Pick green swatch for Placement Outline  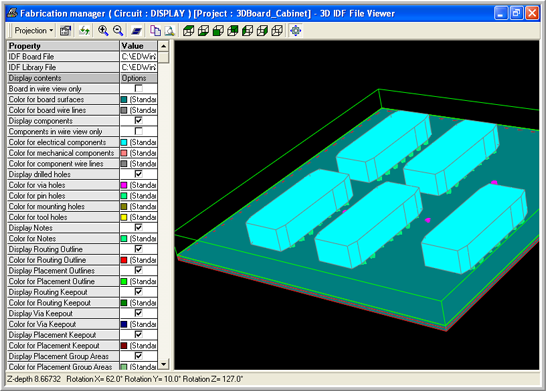124,281
